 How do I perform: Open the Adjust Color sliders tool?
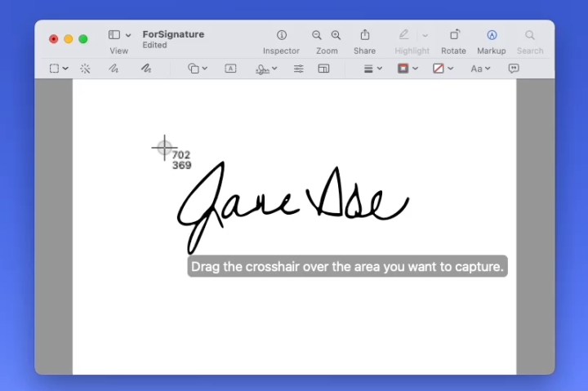[x=298, y=69]
